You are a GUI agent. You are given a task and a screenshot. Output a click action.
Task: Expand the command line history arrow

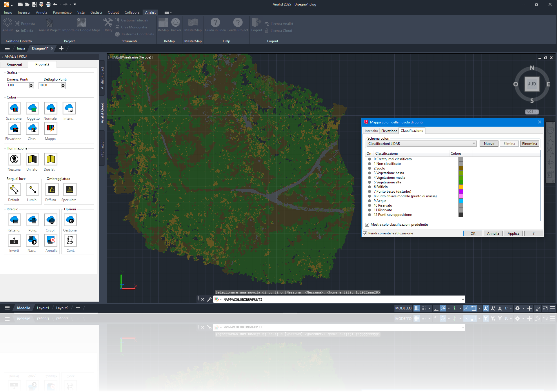(x=463, y=299)
